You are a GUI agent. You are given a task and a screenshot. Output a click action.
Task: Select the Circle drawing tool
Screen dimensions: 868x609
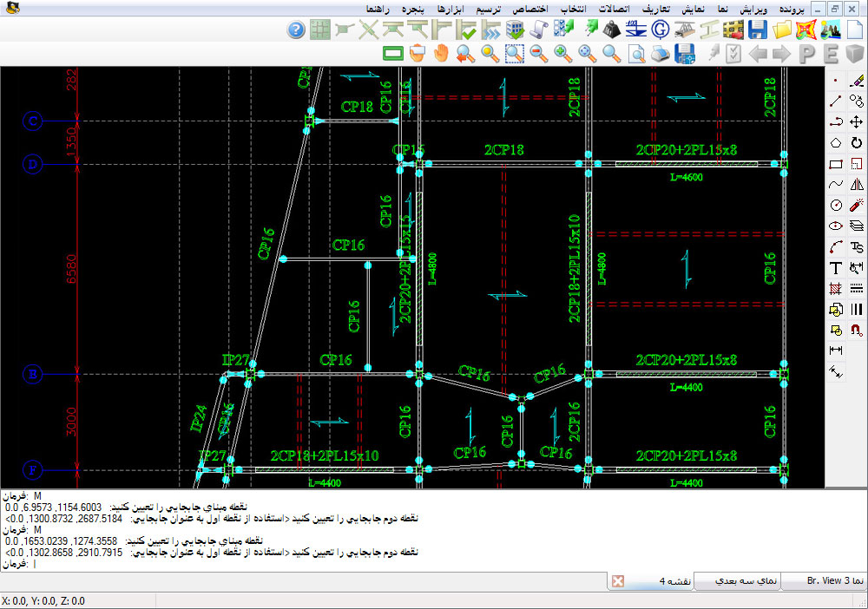(836, 206)
